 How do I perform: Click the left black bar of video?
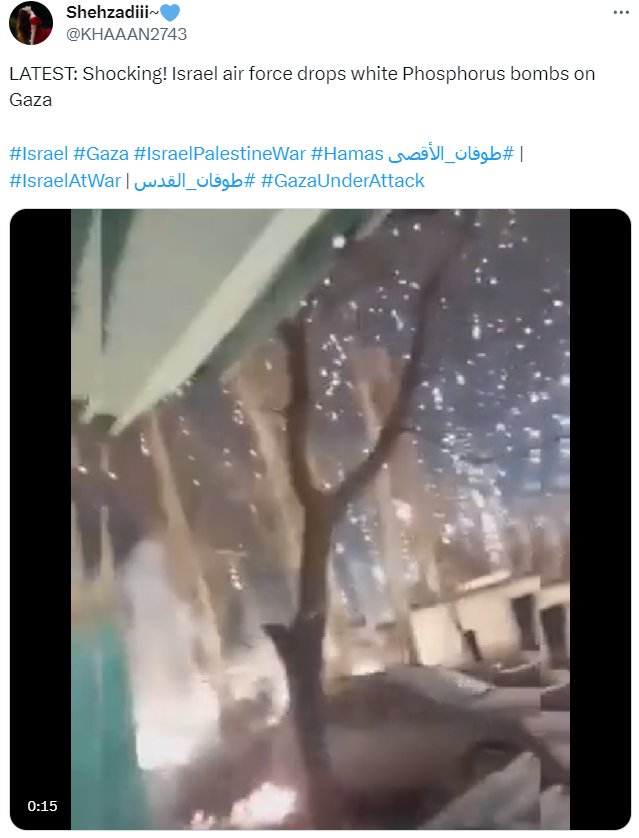click(41, 519)
